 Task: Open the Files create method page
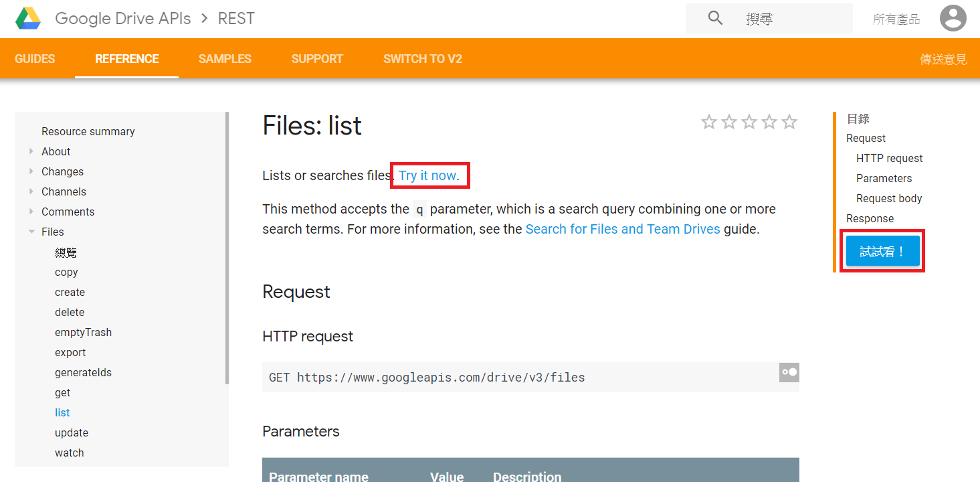click(70, 292)
